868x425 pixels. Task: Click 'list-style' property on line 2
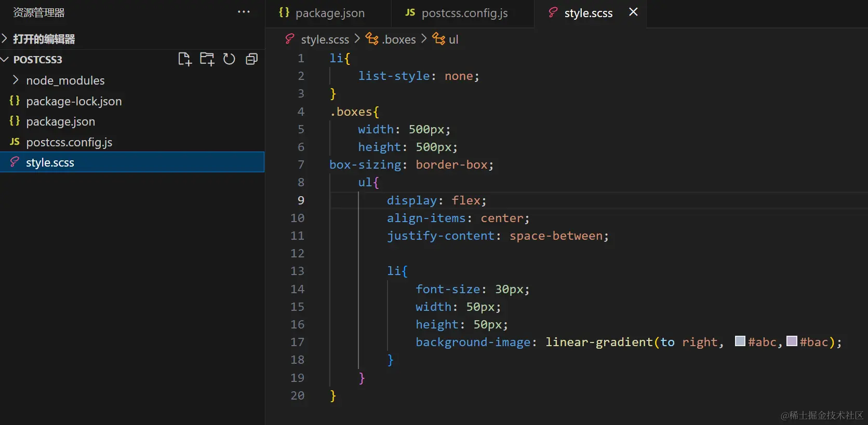point(394,76)
